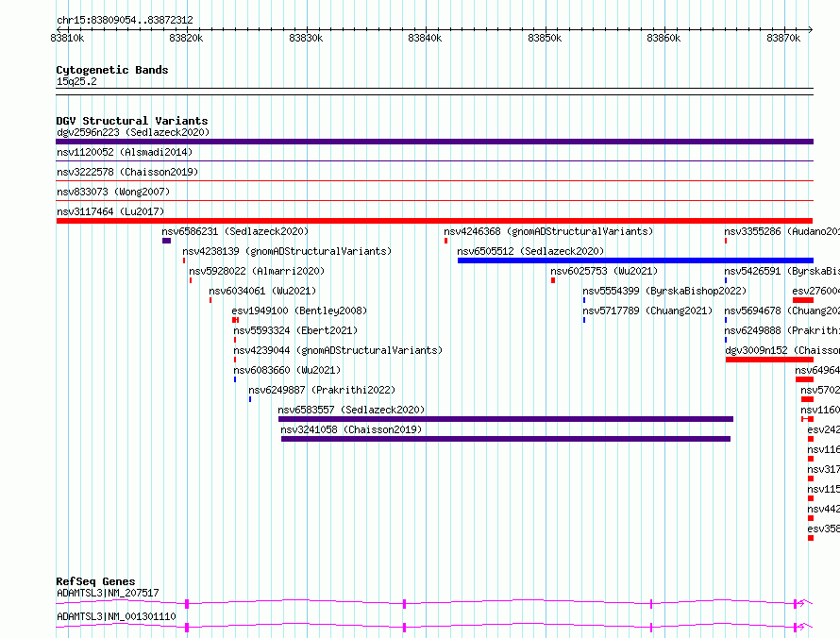Click the purple nsv3241058 variant bar
The height and width of the screenshot is (638, 840).
[506, 439]
